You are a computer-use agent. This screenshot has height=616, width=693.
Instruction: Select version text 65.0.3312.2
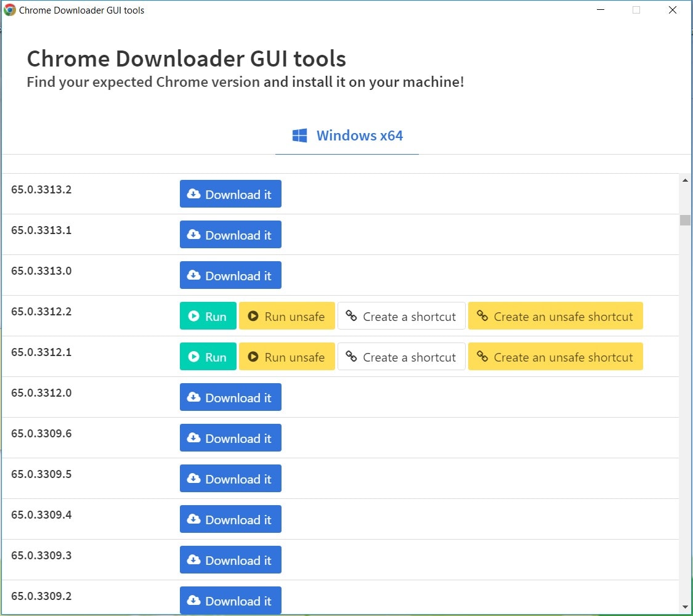click(41, 312)
